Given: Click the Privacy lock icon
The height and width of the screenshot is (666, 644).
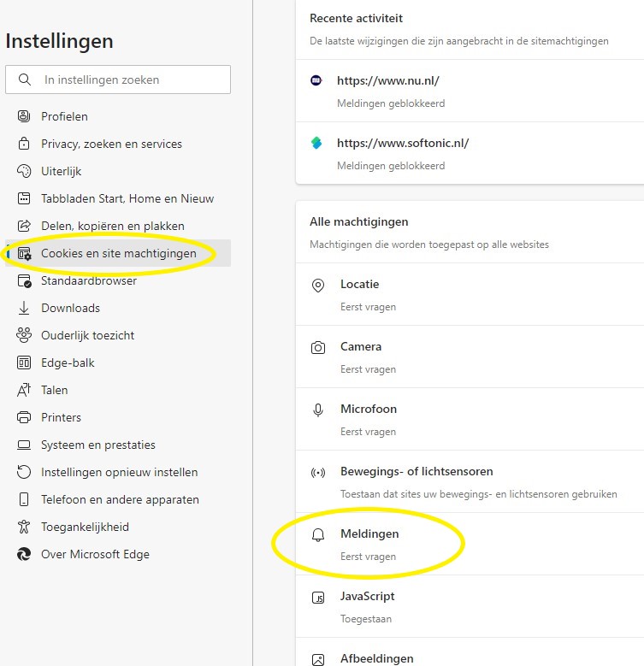Looking at the screenshot, I should (x=24, y=144).
